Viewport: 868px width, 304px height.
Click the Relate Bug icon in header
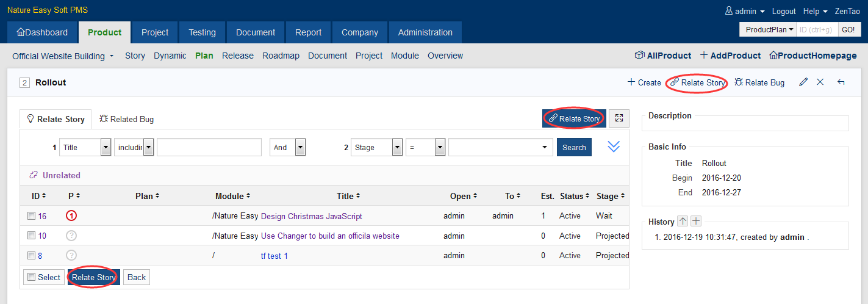coord(739,82)
